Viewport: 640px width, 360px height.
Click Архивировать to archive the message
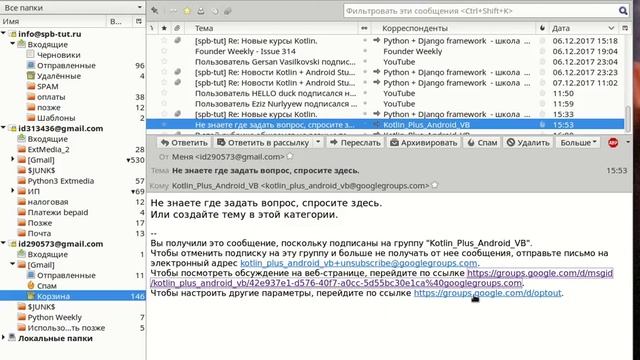click(x=423, y=143)
